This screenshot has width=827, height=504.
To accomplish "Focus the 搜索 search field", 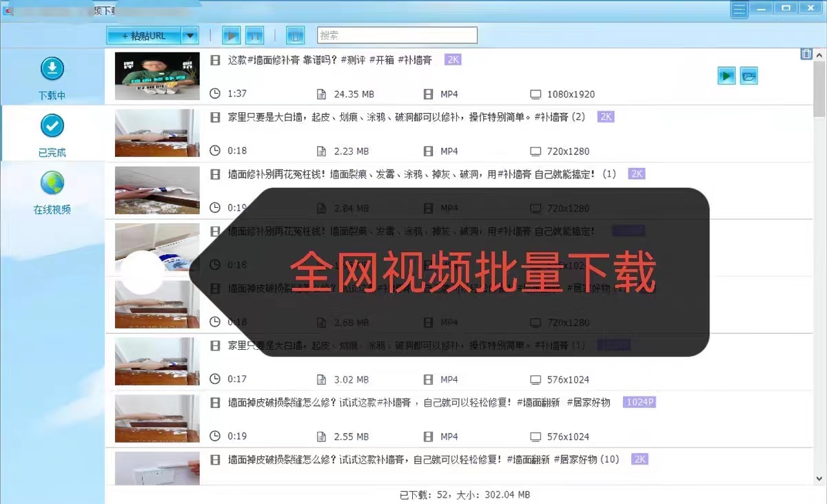I will coord(397,35).
